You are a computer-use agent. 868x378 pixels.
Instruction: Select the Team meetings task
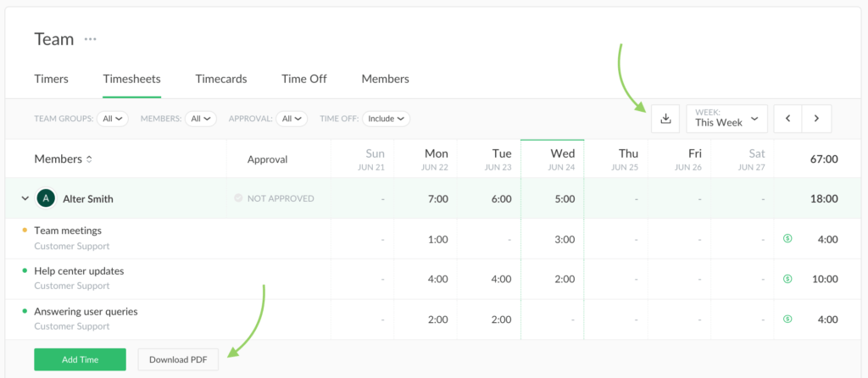pos(68,231)
